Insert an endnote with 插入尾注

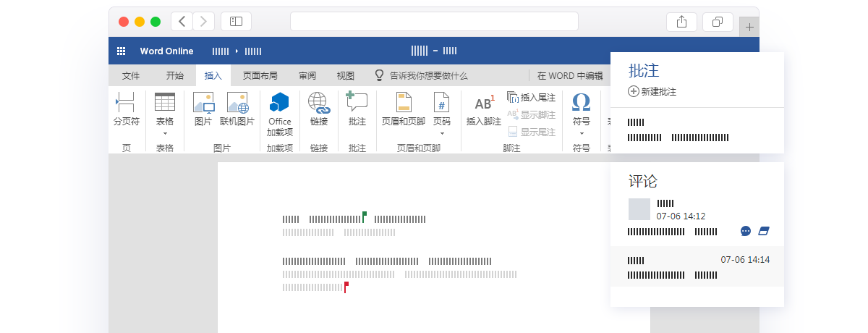click(531, 98)
